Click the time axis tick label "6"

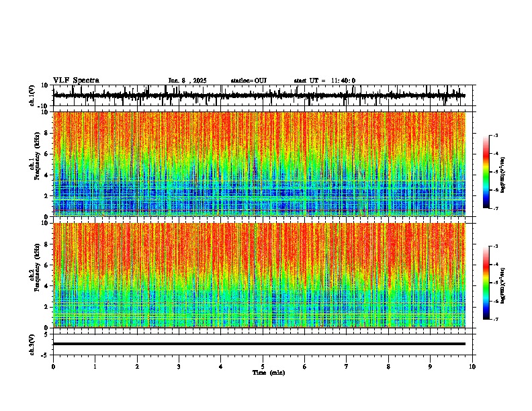pos(304,367)
